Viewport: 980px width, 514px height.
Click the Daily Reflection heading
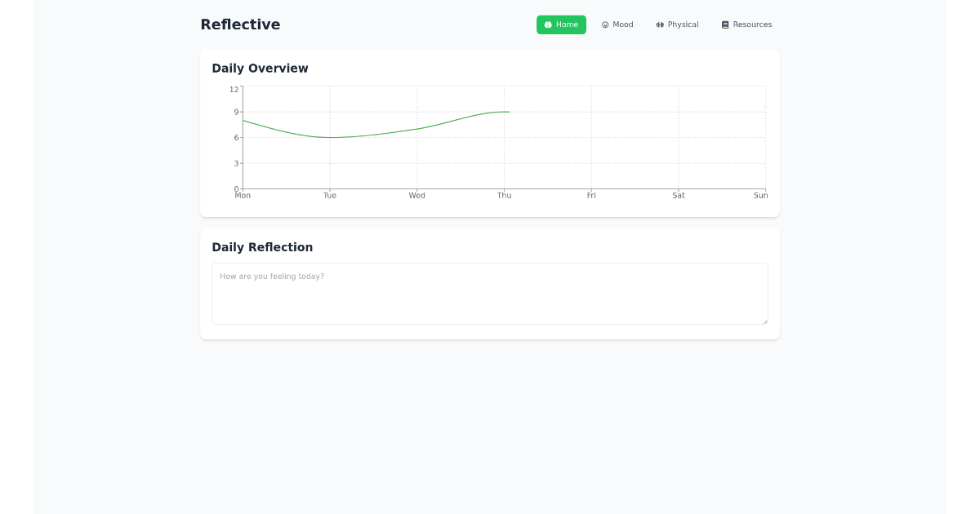coord(262,247)
